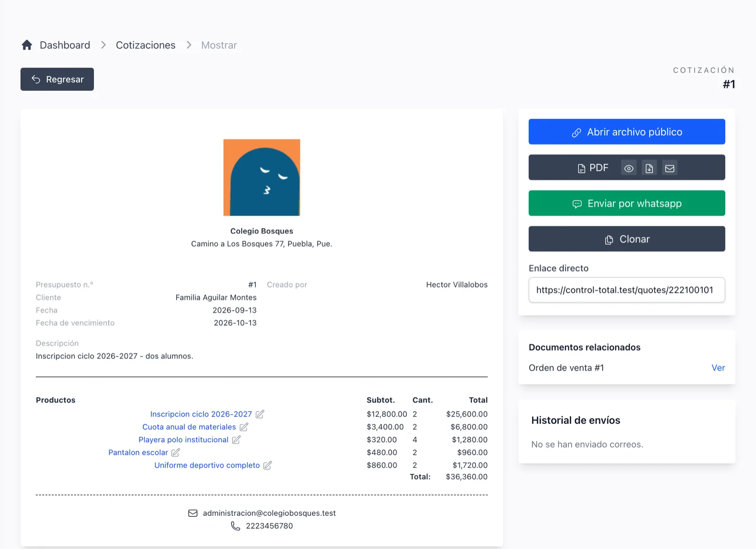This screenshot has height=549, width=756.
Task: Download PDF with the file-arrow icon
Action: 649,168
